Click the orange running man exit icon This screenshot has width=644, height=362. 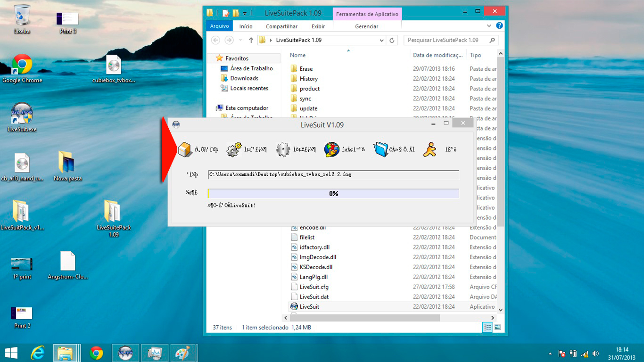tap(430, 149)
